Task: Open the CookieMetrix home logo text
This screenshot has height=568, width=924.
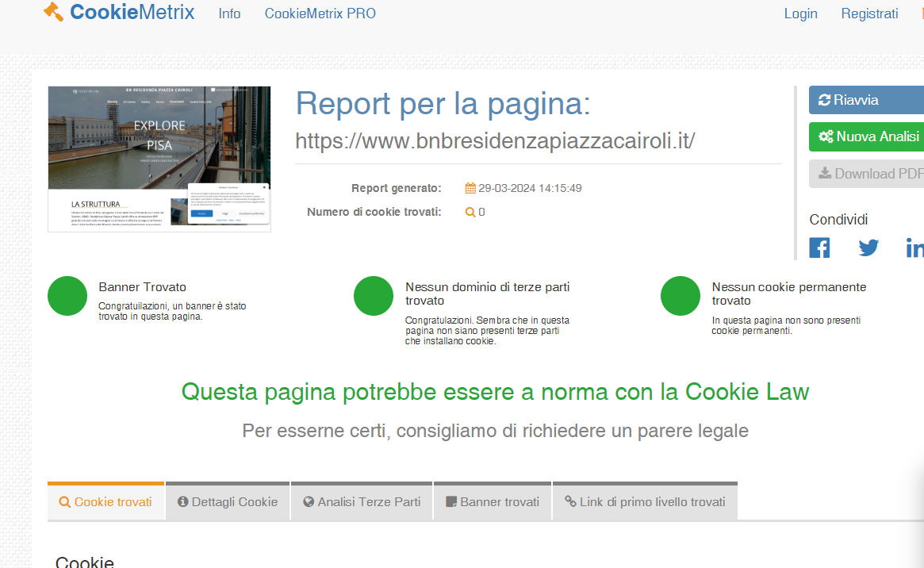Action: pyautogui.click(x=132, y=12)
